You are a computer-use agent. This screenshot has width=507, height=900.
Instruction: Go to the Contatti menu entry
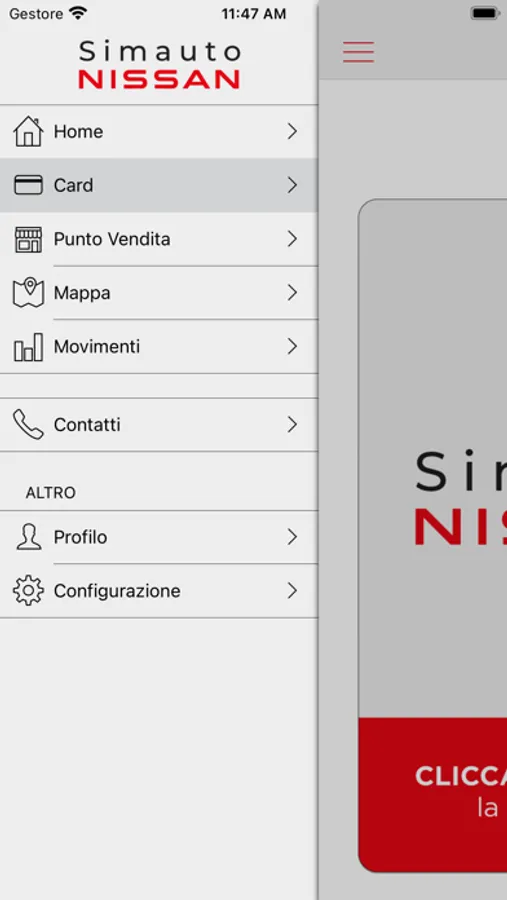tap(158, 425)
